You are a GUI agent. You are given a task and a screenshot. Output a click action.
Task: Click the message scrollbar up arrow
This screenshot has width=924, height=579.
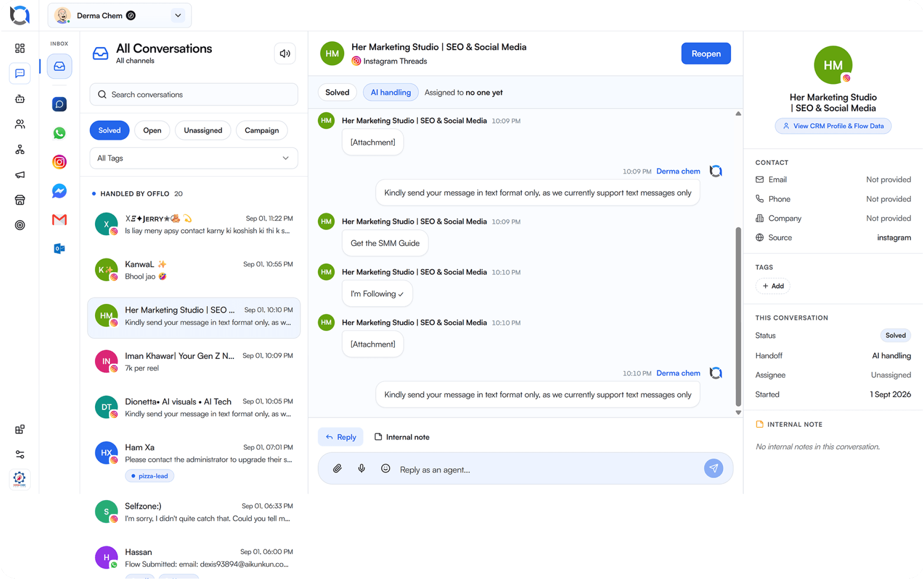pyautogui.click(x=738, y=114)
